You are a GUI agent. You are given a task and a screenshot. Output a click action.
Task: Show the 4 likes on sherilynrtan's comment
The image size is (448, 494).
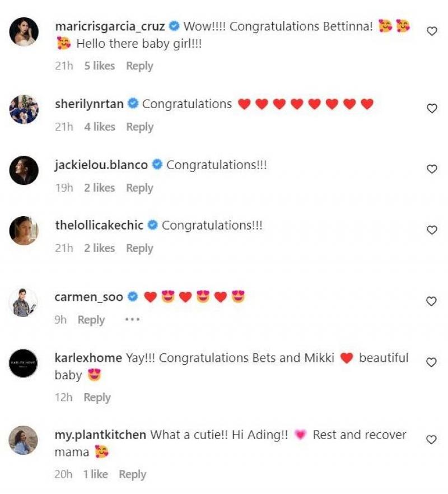click(99, 127)
